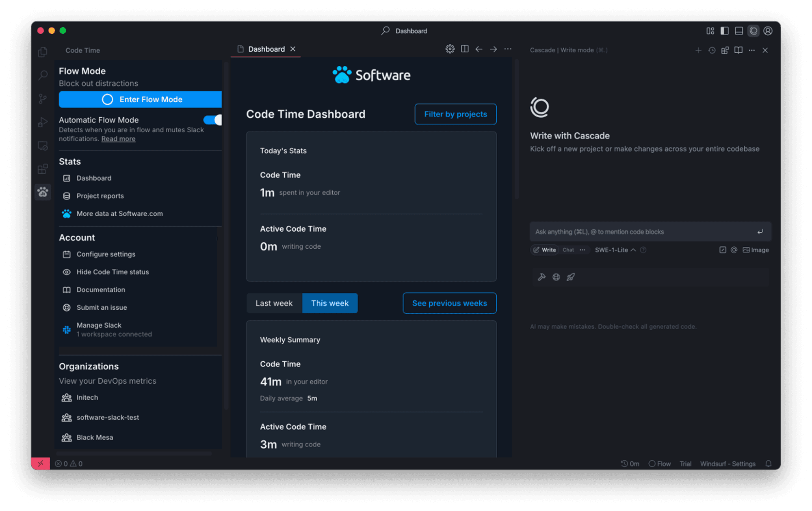Open the SWE-1-Lite model dropdown
Image resolution: width=812 pixels, height=511 pixels.
[x=615, y=250]
